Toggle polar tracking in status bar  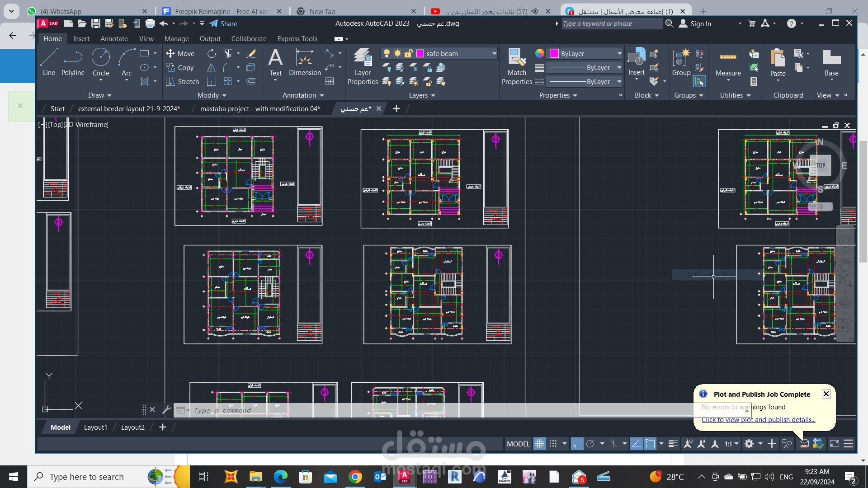tap(590, 444)
